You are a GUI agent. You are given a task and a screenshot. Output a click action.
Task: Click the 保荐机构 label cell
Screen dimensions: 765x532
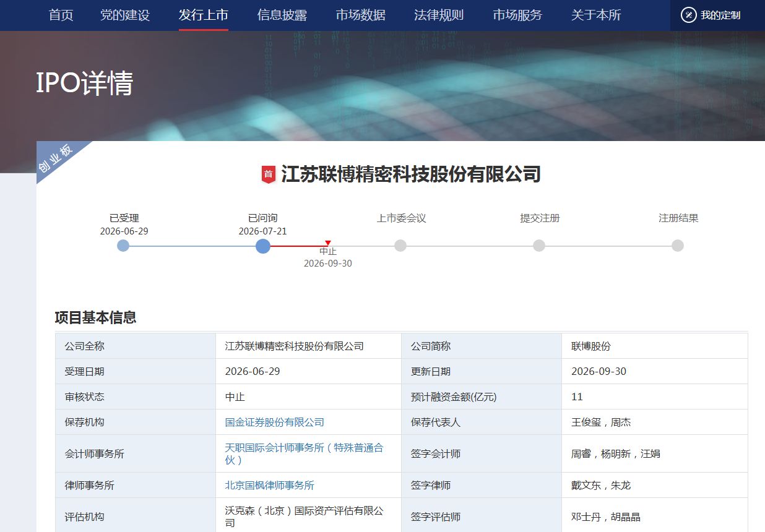136,423
